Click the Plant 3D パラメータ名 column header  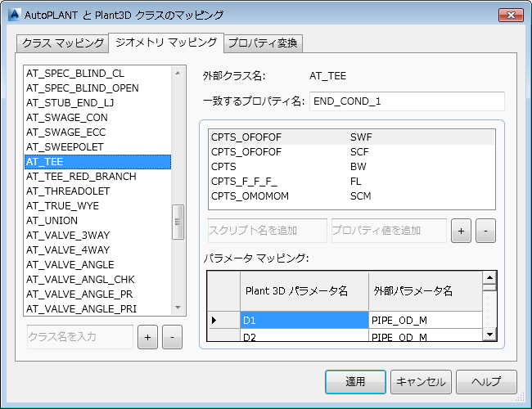[304, 291]
